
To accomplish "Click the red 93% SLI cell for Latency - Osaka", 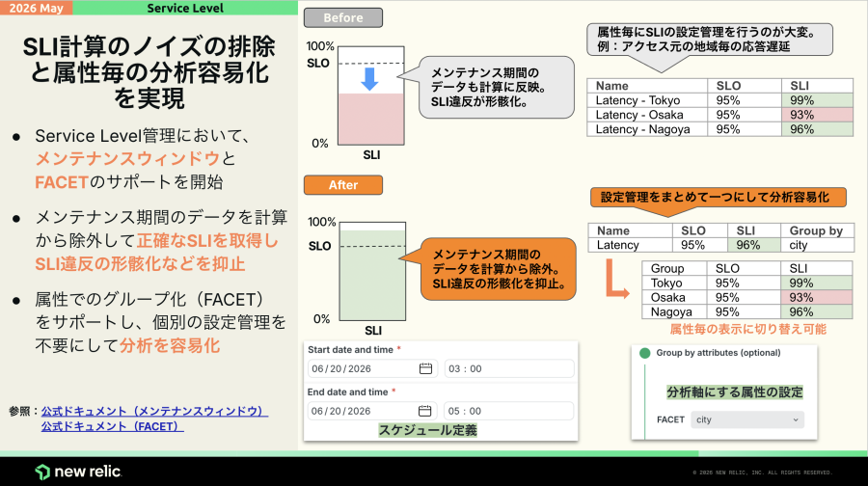I will pyautogui.click(x=817, y=115).
